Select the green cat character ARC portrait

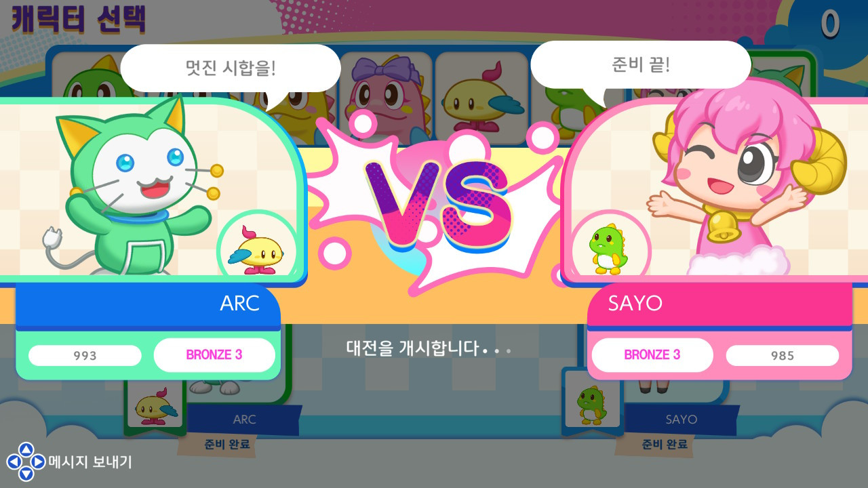click(136, 186)
